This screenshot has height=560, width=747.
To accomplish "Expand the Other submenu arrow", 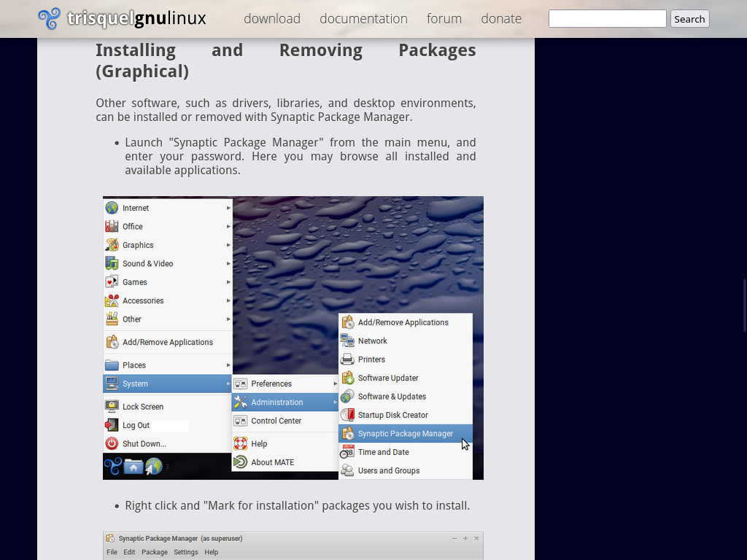I will 228,319.
